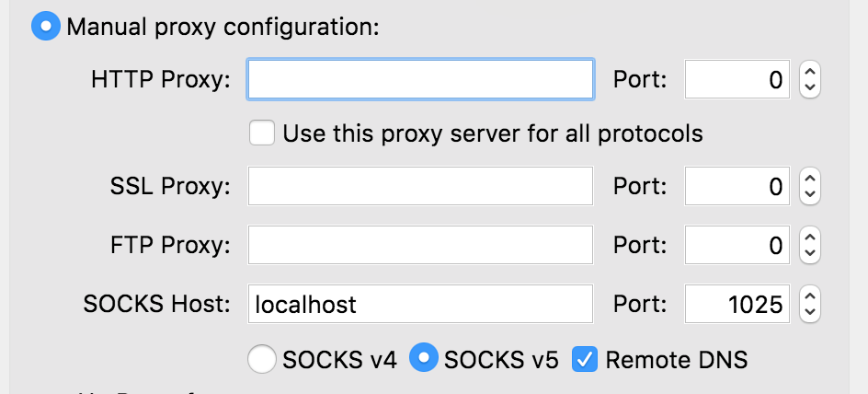Increment the SSL port using the up stepper arrow
868x394 pixels.
(x=809, y=179)
